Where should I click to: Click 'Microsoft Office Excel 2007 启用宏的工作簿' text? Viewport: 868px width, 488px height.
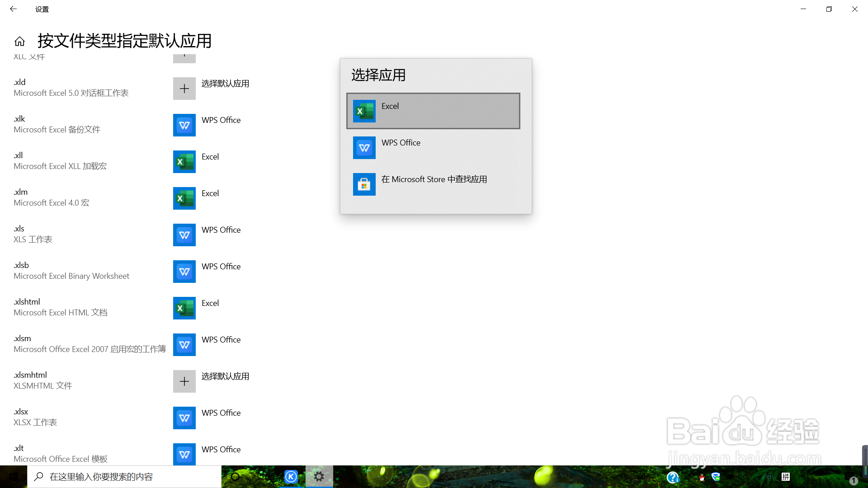(90, 349)
